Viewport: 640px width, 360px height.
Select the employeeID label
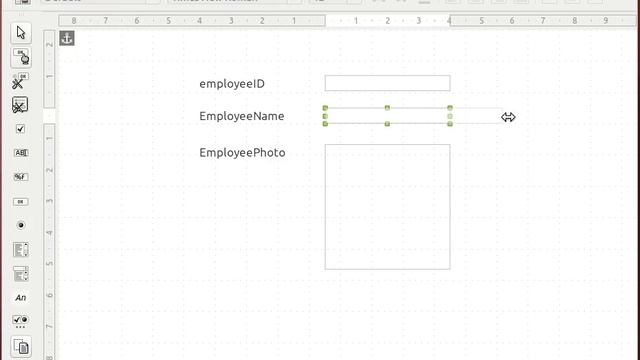pos(232,84)
